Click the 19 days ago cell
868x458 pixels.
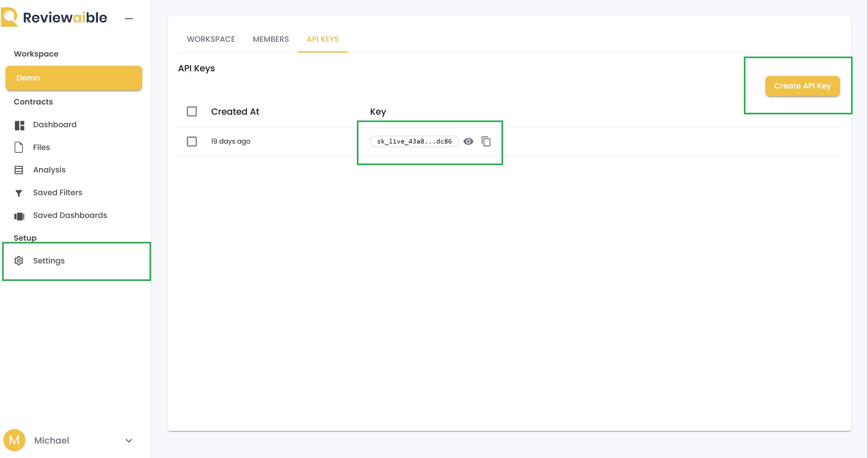[x=230, y=141]
